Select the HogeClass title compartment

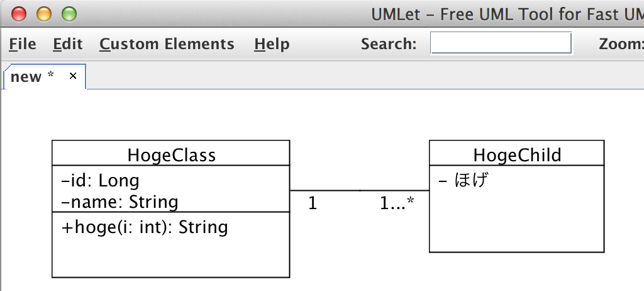tap(171, 154)
